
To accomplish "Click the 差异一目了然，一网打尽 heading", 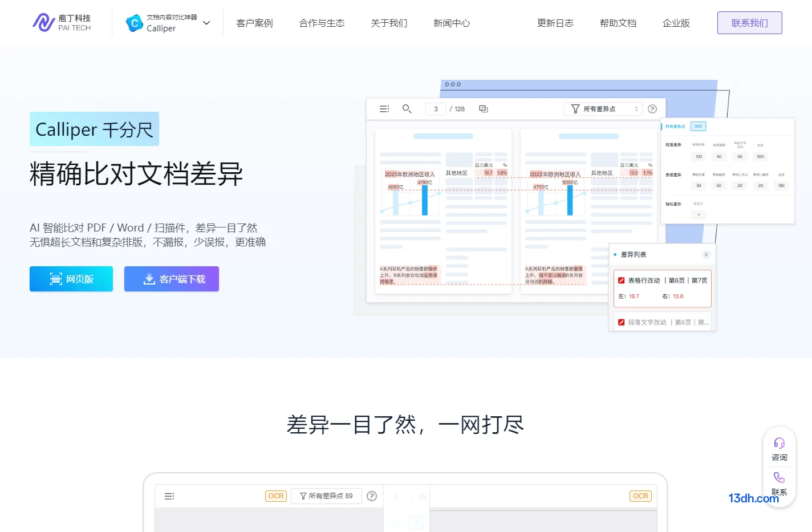I will tap(405, 425).
